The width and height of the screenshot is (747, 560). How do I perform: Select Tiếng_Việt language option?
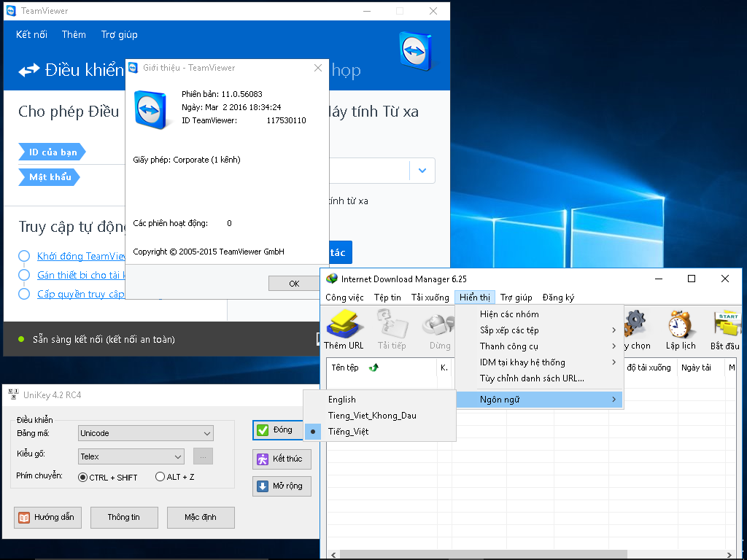379,432
